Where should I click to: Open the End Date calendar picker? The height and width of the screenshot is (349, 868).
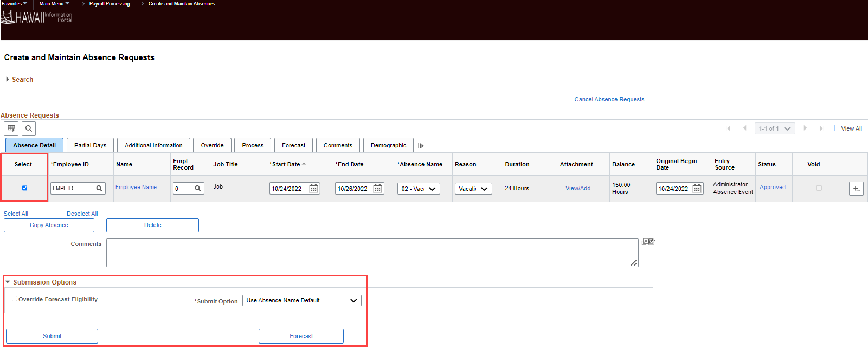pyautogui.click(x=378, y=189)
